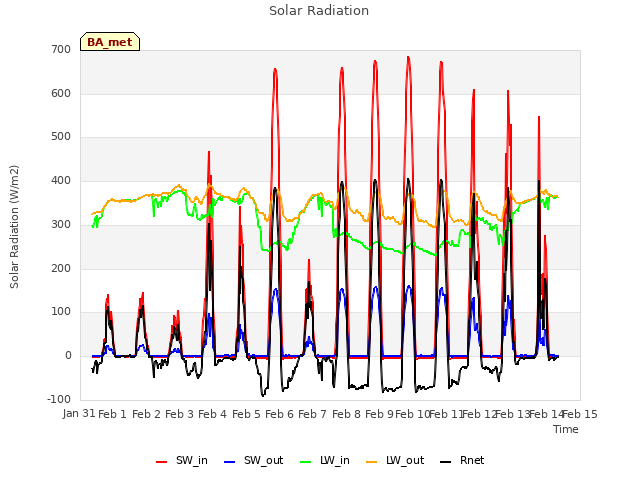Image resolution: width=640 pixels, height=480 pixels.
Task: Click the red SW_in peak on Feb 6
Action: [x=275, y=69]
